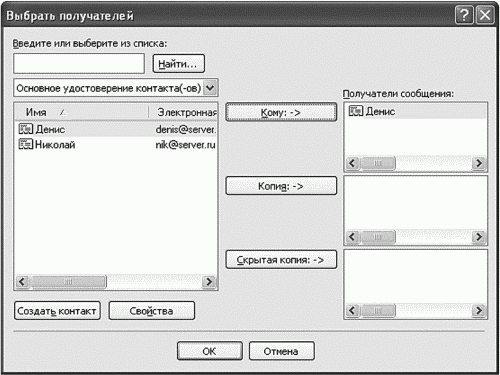Click left arrow of contact list scrollbar
This screenshot has width=500, height=375.
(x=22, y=282)
